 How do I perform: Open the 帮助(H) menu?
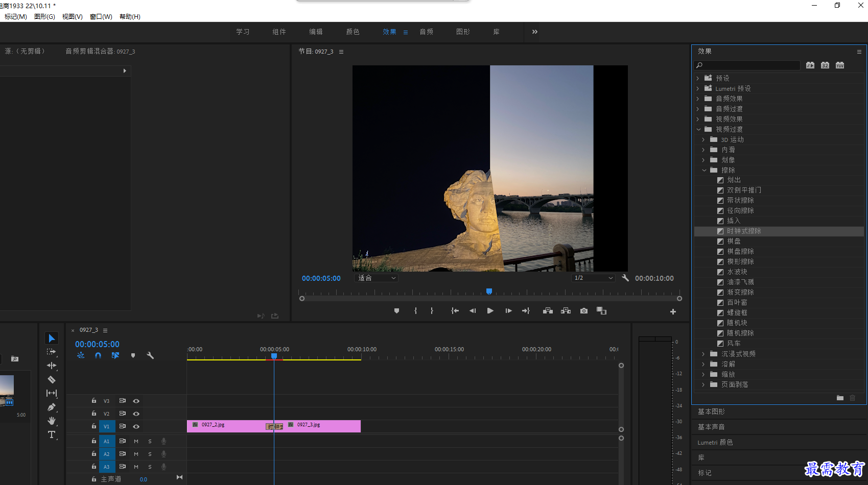tap(130, 17)
